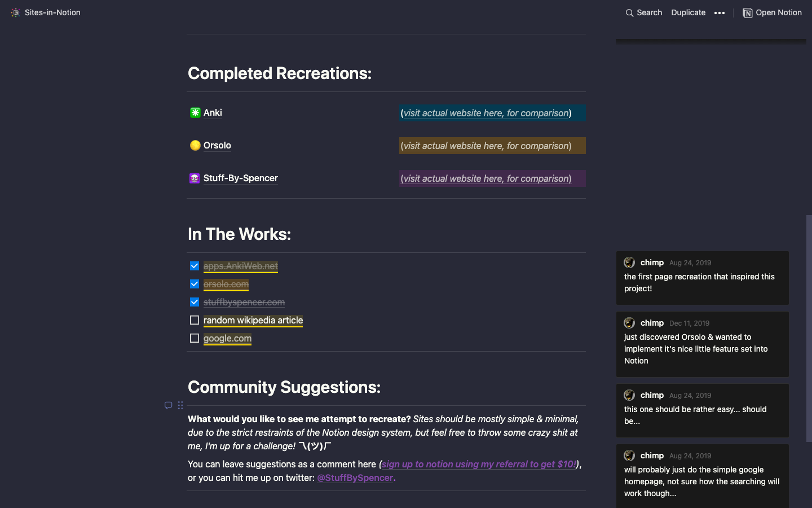Check the random wikipedia article checkbox
This screenshot has height=508, width=812.
tap(195, 320)
